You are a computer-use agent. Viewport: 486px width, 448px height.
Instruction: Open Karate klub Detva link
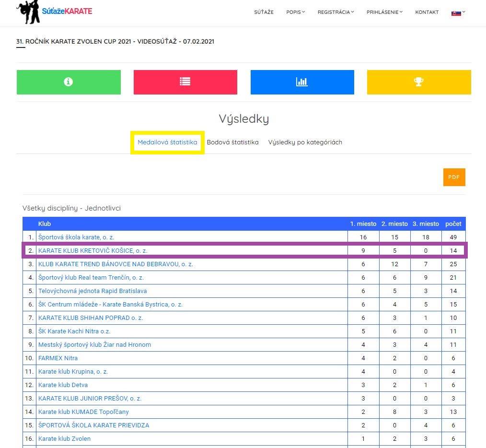(63, 385)
